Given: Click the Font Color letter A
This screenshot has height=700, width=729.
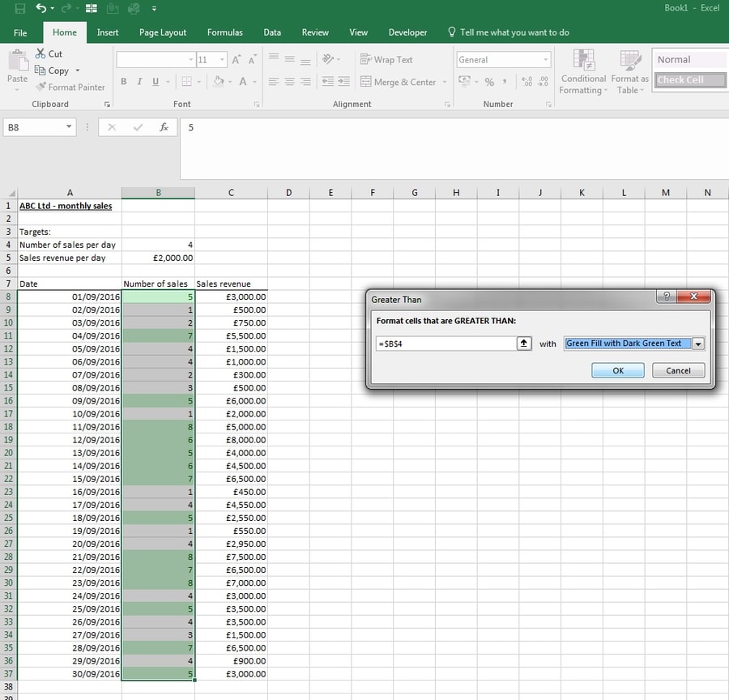Looking at the screenshot, I should (x=243, y=81).
